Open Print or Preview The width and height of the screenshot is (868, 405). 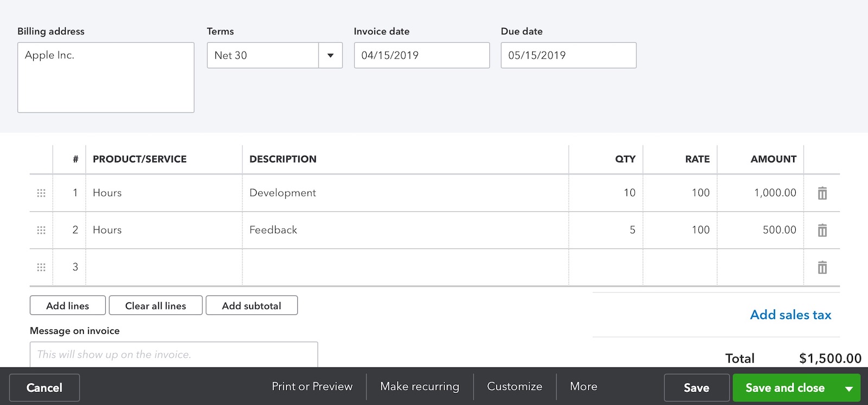pos(312,387)
